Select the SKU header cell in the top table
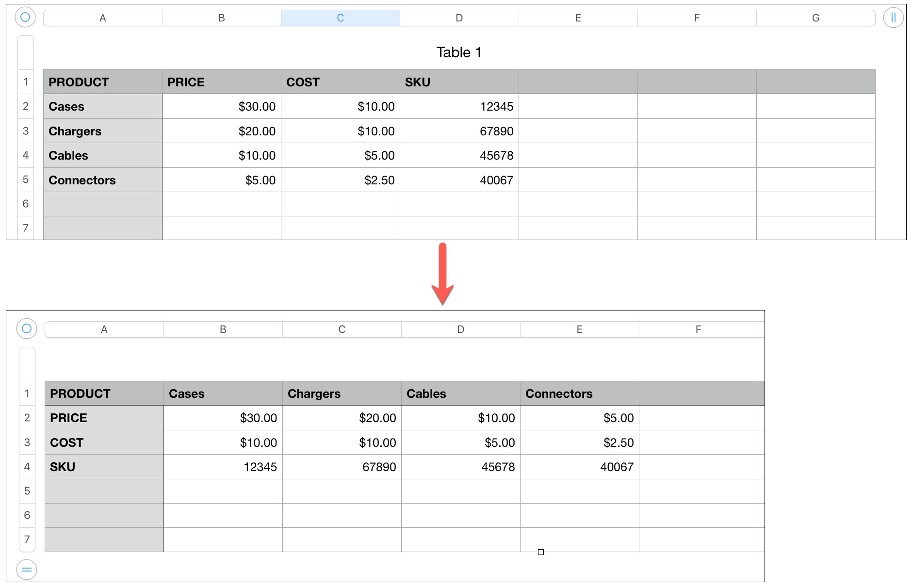The width and height of the screenshot is (912, 588). click(459, 82)
